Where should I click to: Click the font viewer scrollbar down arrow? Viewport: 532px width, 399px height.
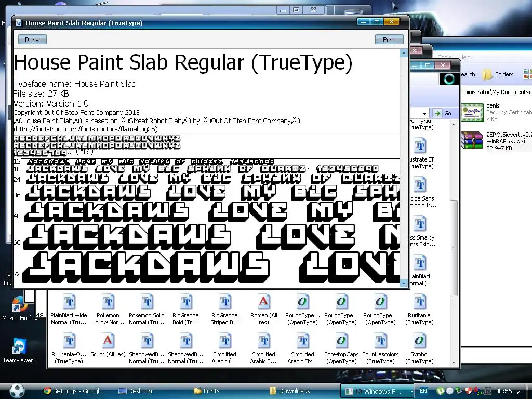[404, 283]
